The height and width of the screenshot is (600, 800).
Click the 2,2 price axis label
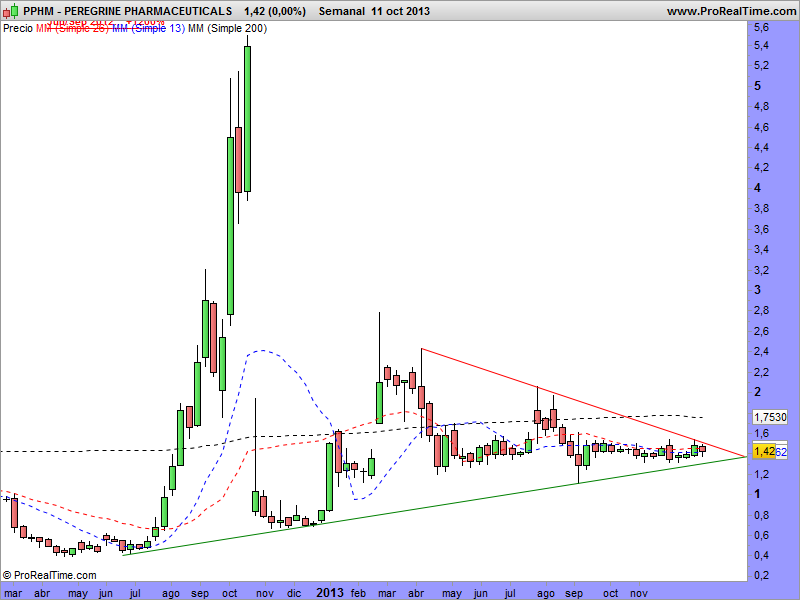click(x=761, y=372)
